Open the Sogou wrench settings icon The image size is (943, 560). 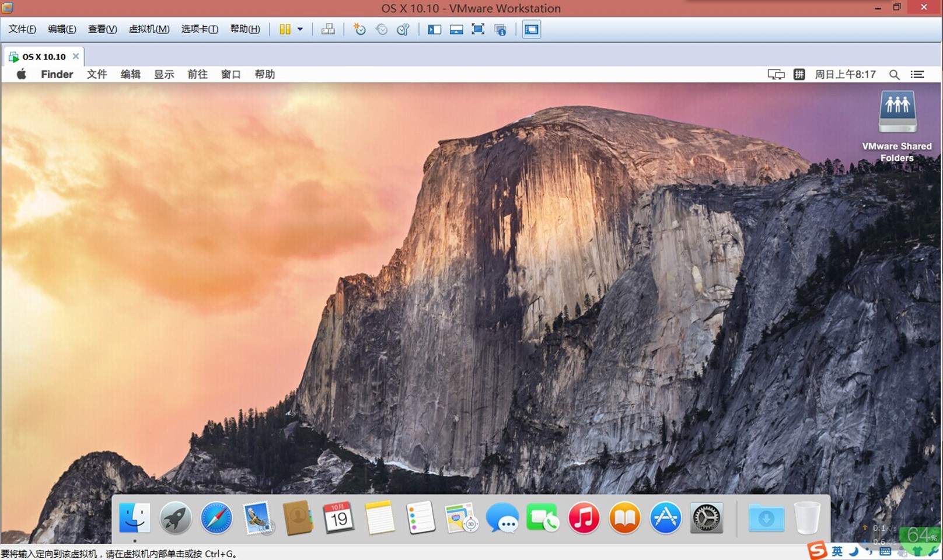934,551
